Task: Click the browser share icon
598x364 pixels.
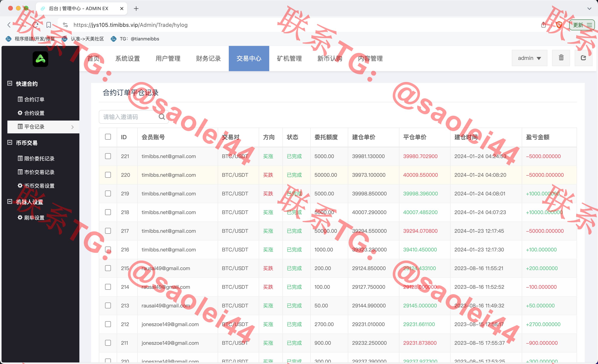Action: click(x=543, y=25)
